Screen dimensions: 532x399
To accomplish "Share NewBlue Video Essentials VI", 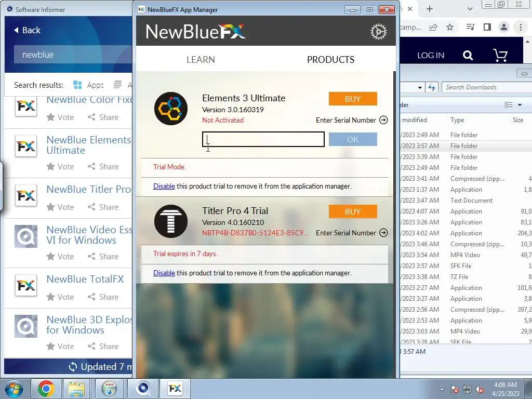I will point(103,256).
